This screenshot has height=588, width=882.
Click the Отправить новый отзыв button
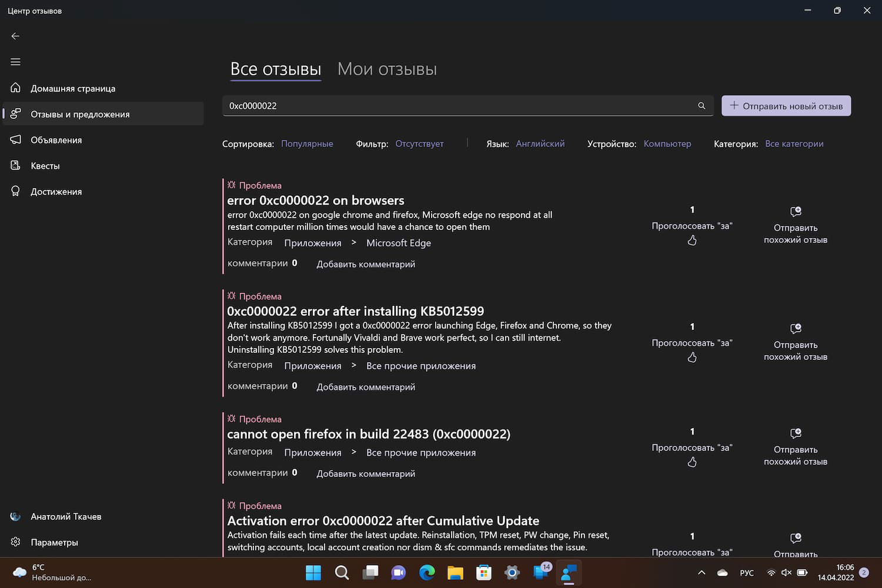786,106
